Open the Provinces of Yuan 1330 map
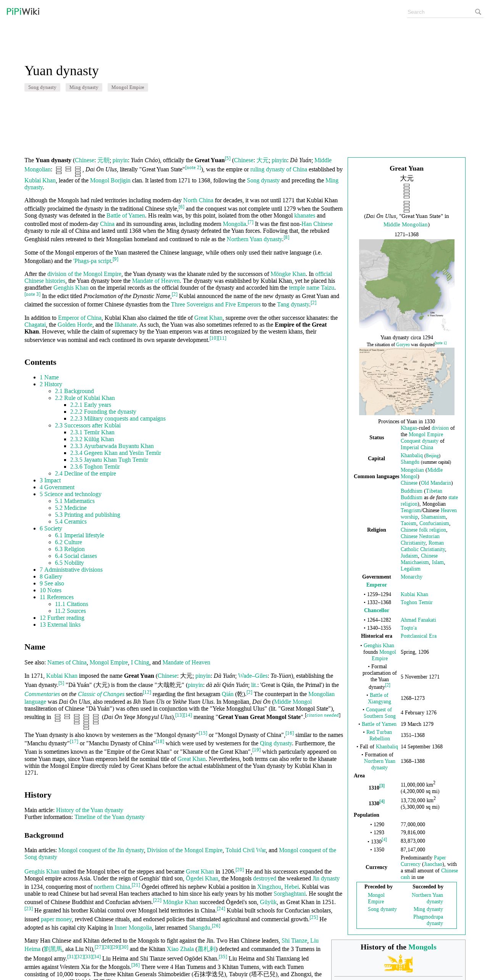Screen dimensions: 490x980 (407, 382)
